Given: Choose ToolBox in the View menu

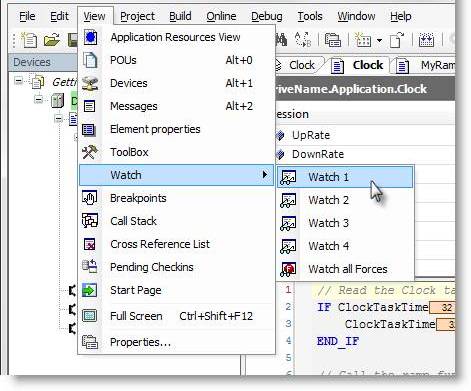Looking at the screenshot, I should click(x=177, y=152).
